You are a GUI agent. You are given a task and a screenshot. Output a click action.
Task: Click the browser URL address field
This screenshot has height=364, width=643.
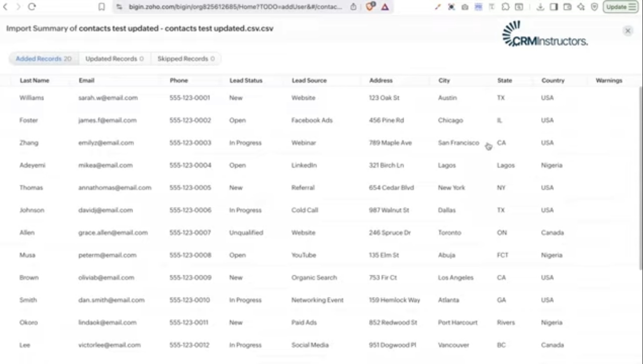click(x=235, y=7)
